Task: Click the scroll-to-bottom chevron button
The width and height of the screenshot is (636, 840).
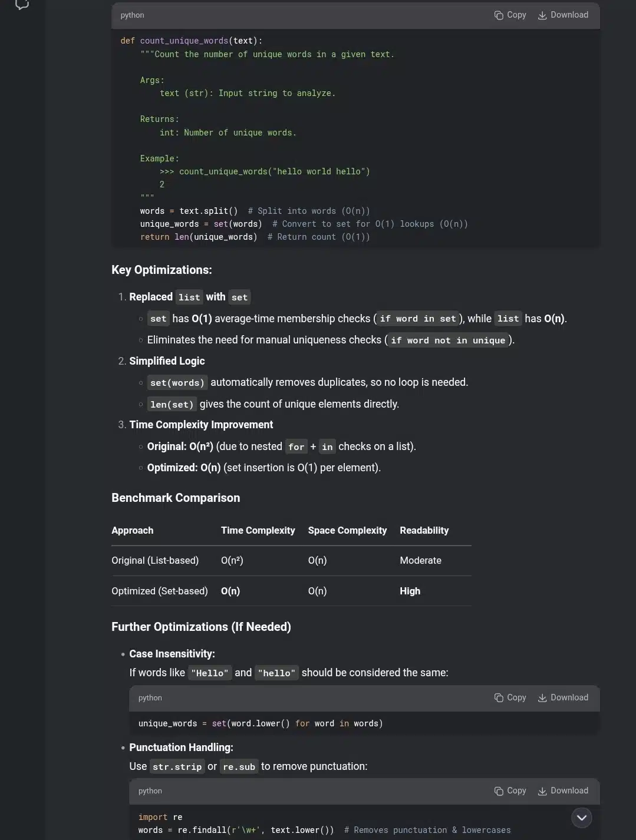Action: 581,818
